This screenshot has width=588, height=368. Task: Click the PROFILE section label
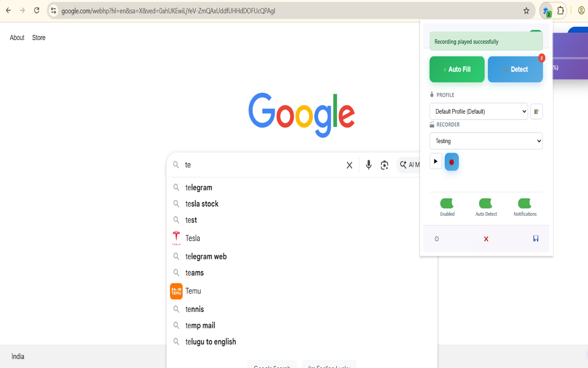pos(445,95)
